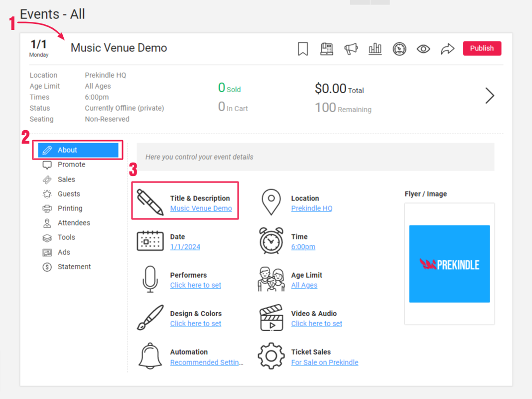Screen dimensions: 532x399
Task: Click the star icon beside Guests
Action: coord(47,194)
